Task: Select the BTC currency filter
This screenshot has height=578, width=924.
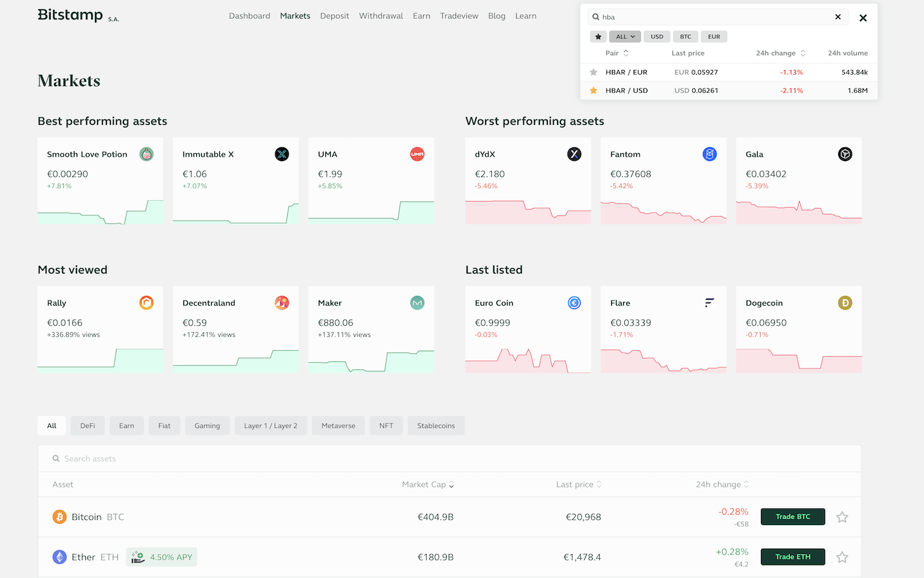Action: 686,37
